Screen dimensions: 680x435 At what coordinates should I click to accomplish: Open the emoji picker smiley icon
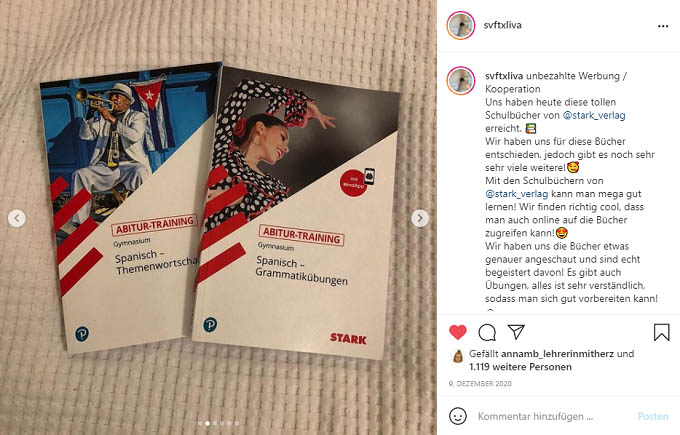(458, 416)
